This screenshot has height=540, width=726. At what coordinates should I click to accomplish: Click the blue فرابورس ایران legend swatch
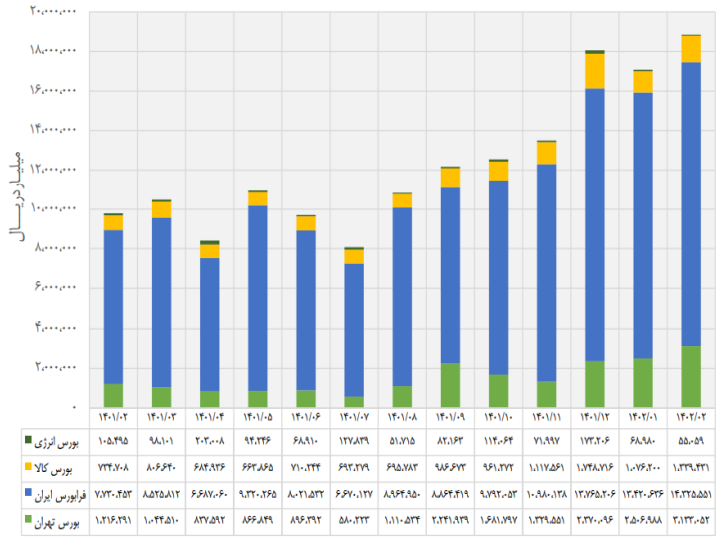(27, 493)
